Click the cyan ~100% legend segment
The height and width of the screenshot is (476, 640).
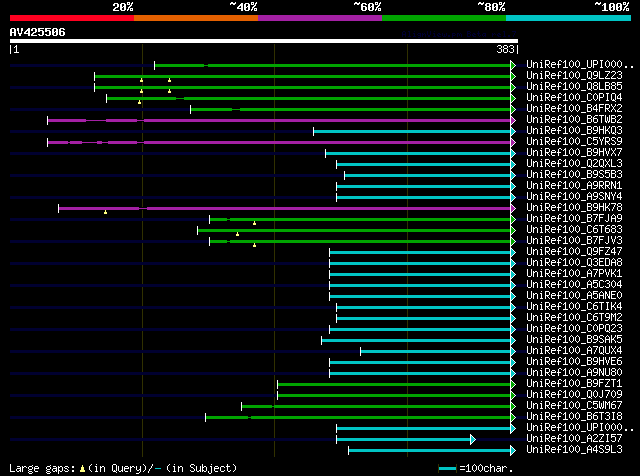tap(569, 18)
